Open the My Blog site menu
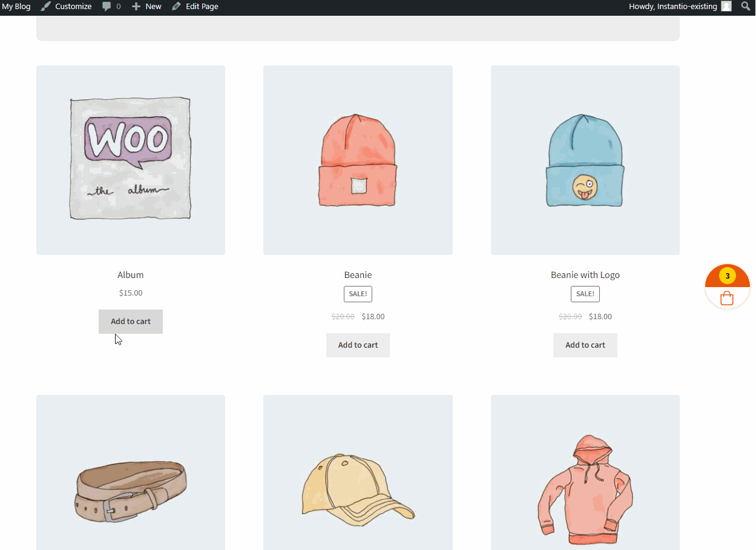The image size is (756, 550). tap(16, 6)
